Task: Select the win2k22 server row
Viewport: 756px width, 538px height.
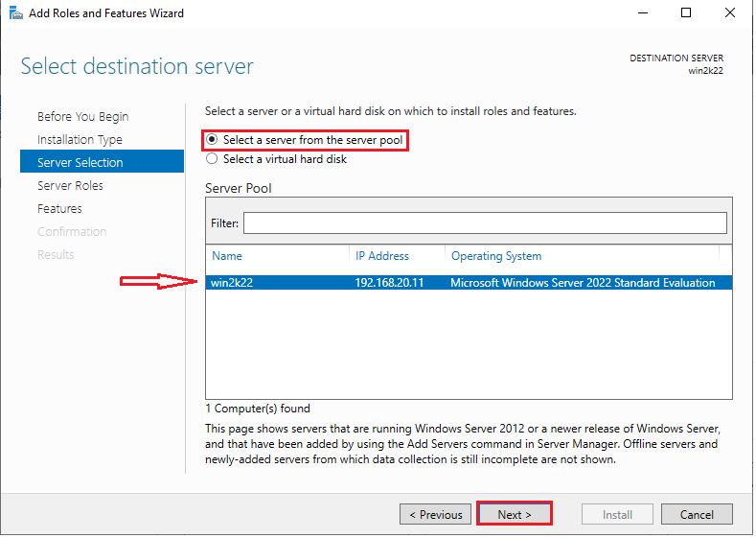Action: tap(469, 283)
